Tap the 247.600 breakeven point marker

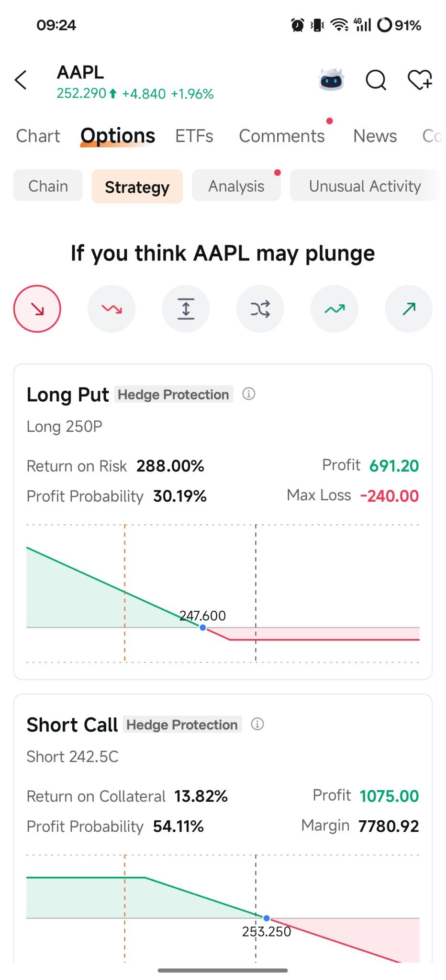203,628
